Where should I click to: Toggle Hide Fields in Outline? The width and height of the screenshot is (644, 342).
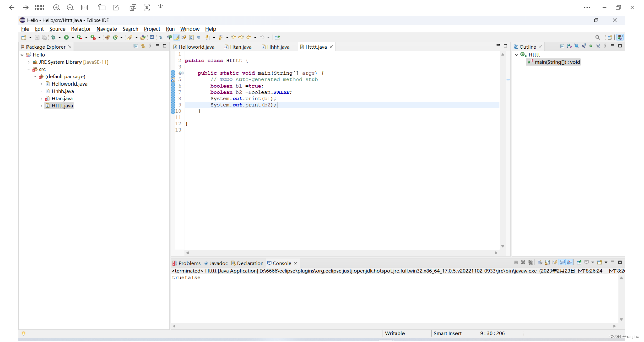[x=576, y=46]
